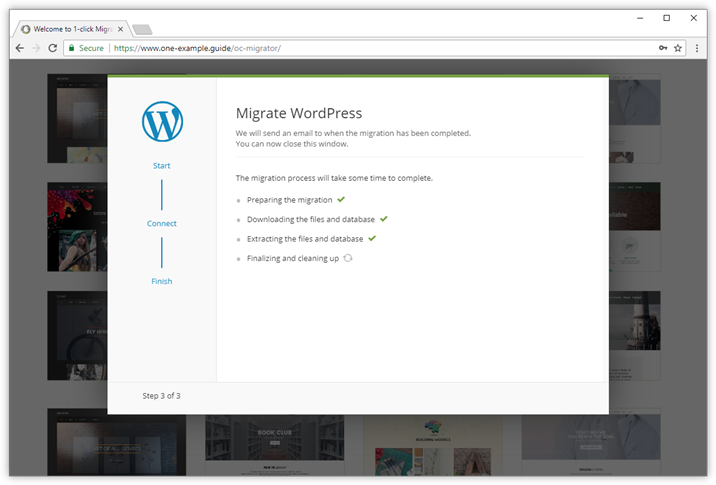Viewport: 716px width, 485px height.
Task: Click the 'Secure' label in address bar
Action: (91, 48)
